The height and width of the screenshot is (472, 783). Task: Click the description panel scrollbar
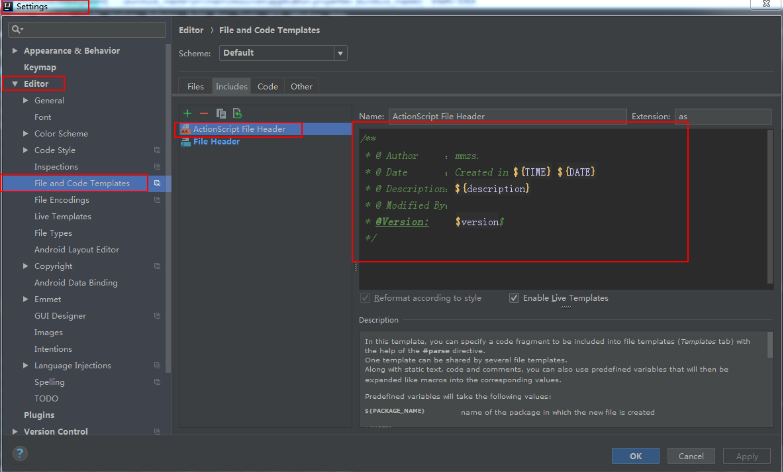pyautogui.click(x=770, y=345)
